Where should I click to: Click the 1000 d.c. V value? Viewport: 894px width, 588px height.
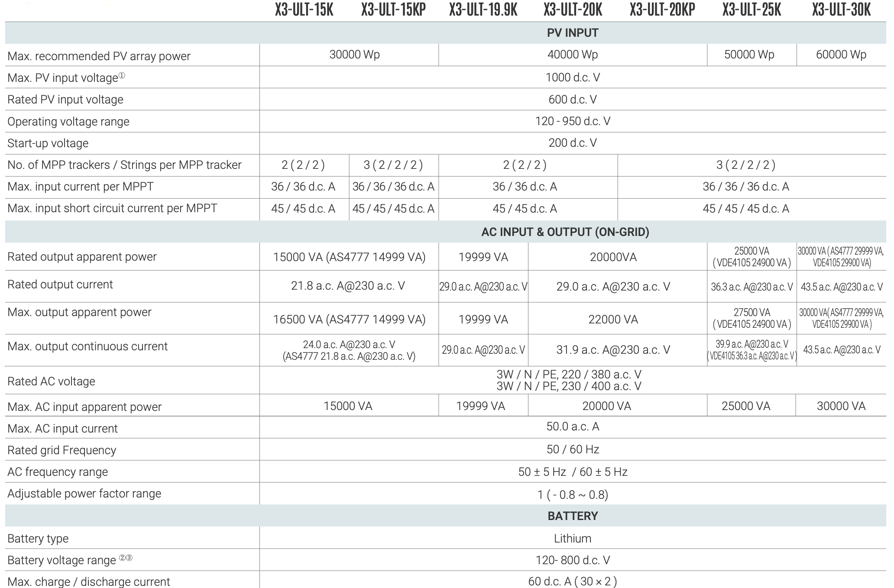point(573,78)
